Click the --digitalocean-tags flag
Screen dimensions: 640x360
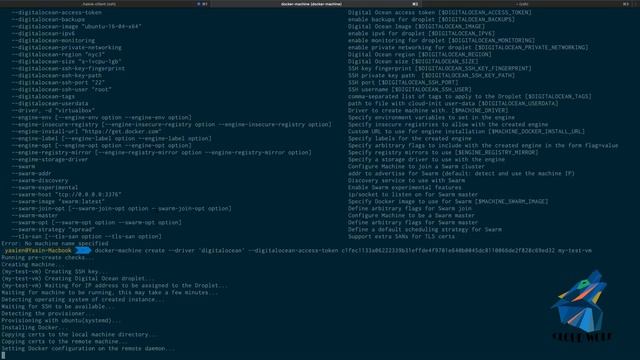pyautogui.click(x=43, y=96)
